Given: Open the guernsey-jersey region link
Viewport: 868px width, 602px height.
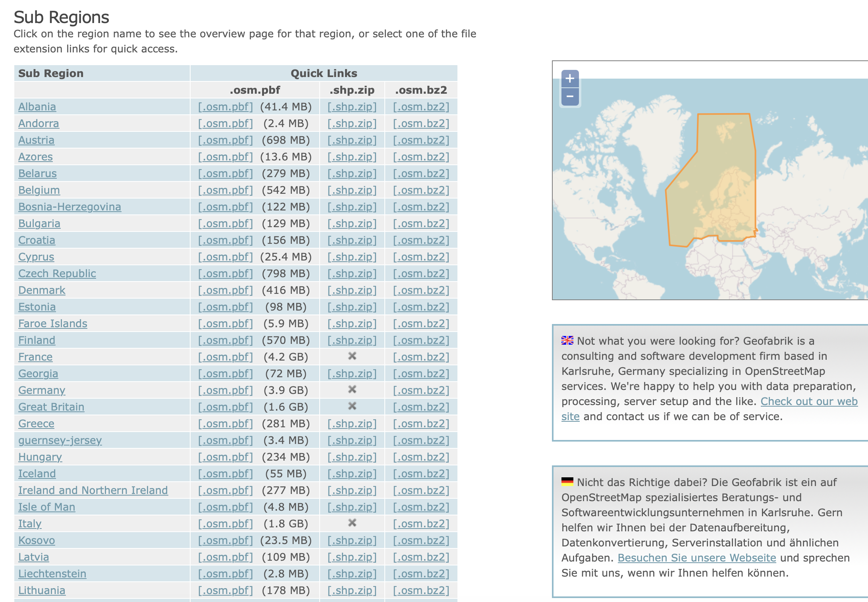Looking at the screenshot, I should click(60, 440).
